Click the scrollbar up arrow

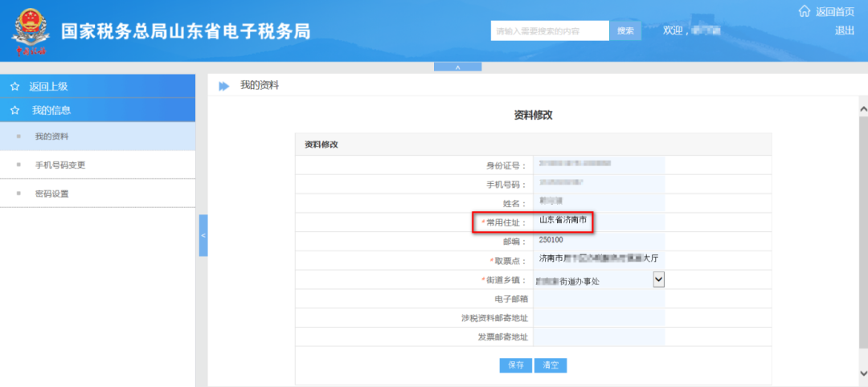pyautogui.click(x=863, y=109)
